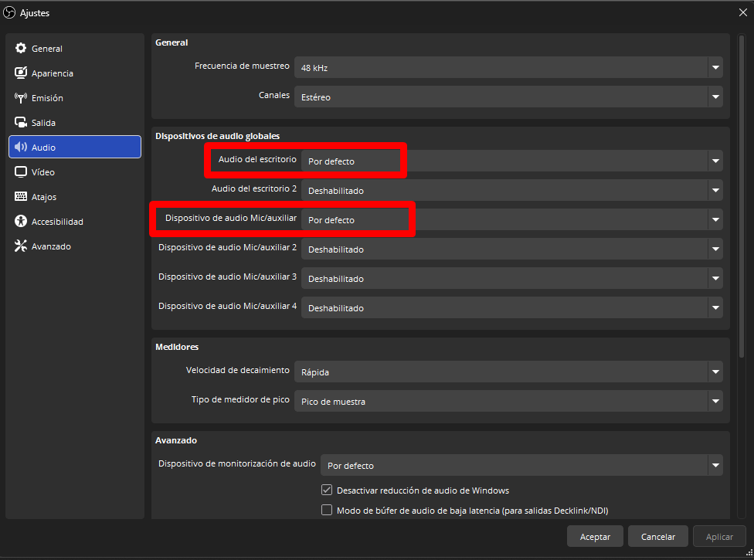Click the Emisión antenna icon
This screenshot has height=560, width=754.
[x=22, y=97]
